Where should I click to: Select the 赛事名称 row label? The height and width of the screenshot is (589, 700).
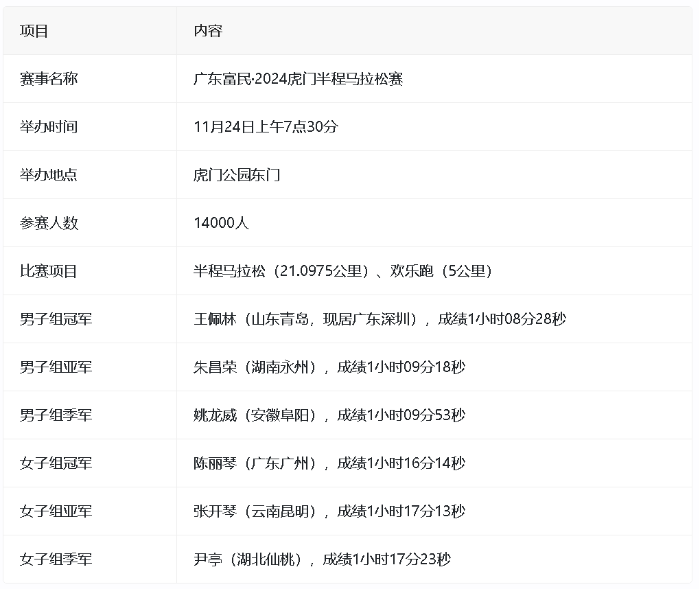click(x=49, y=79)
